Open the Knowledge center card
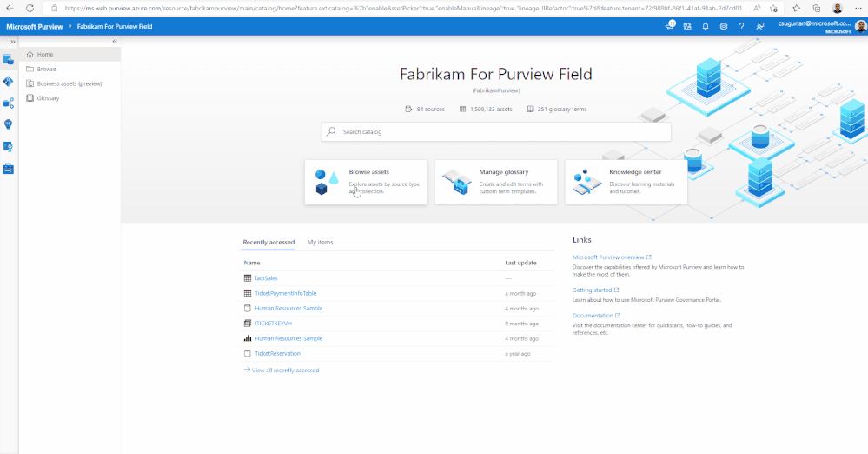This screenshot has width=868, height=454. coord(626,182)
